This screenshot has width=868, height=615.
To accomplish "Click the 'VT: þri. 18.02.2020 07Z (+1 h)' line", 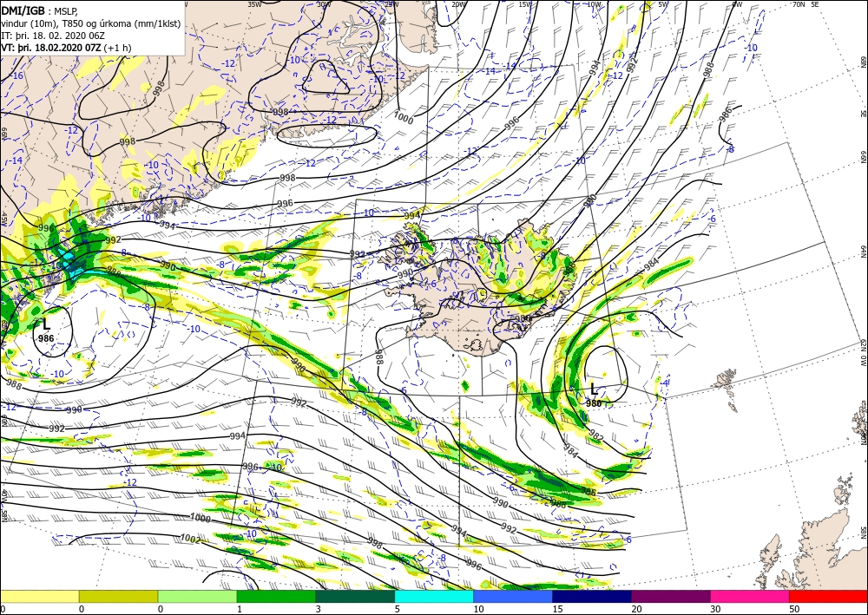I will [67, 48].
